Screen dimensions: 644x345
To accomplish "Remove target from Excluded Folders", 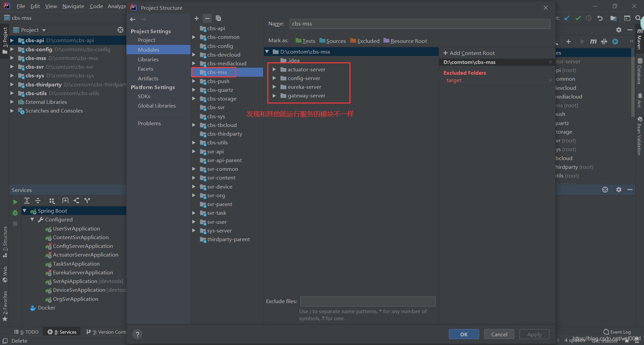I will coord(550,80).
